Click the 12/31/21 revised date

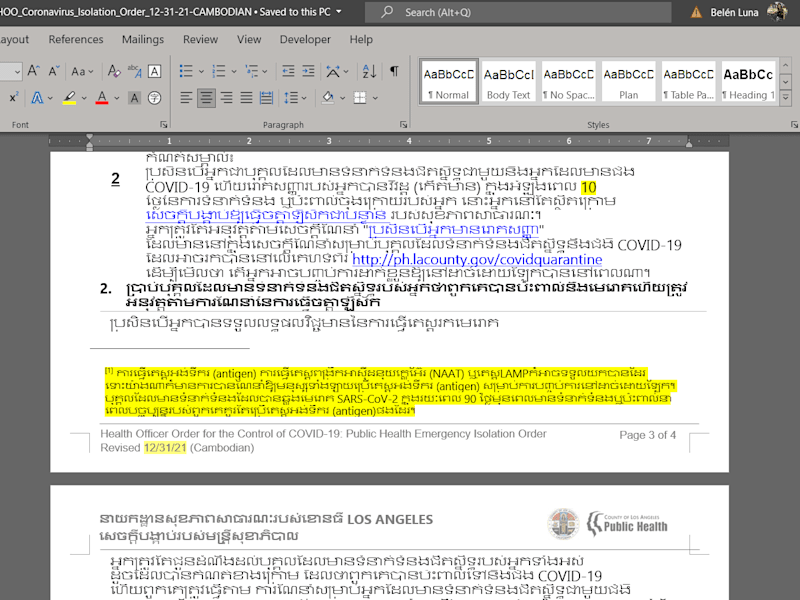pos(165,447)
